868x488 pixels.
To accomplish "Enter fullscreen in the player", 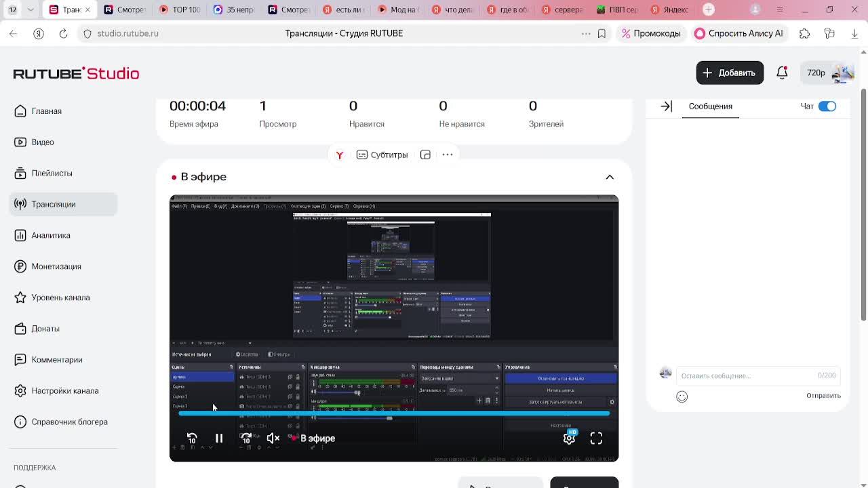I will click(596, 439).
